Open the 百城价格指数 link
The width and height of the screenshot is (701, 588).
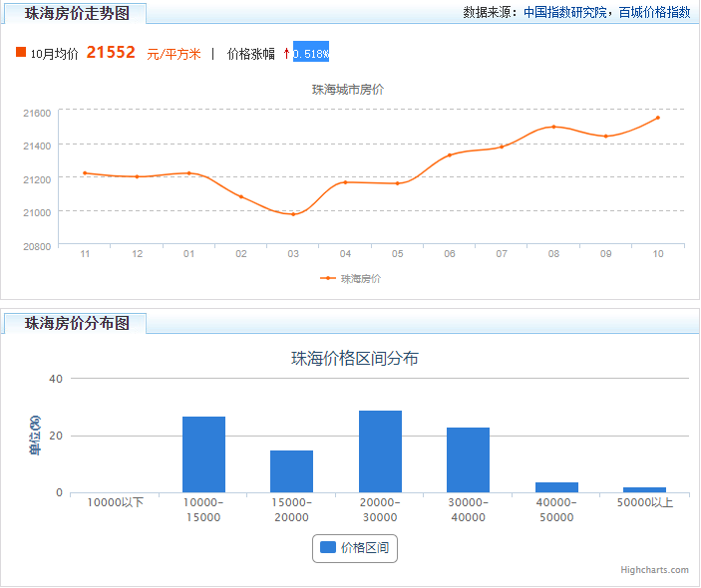(654, 13)
